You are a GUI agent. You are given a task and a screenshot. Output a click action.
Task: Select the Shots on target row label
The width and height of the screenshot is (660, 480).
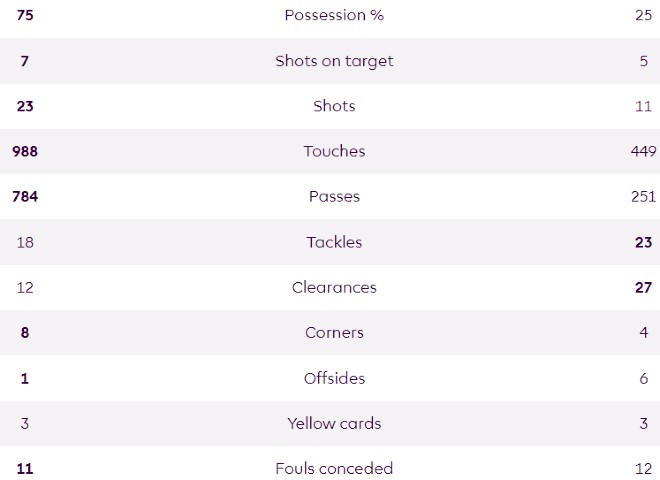[334, 61]
